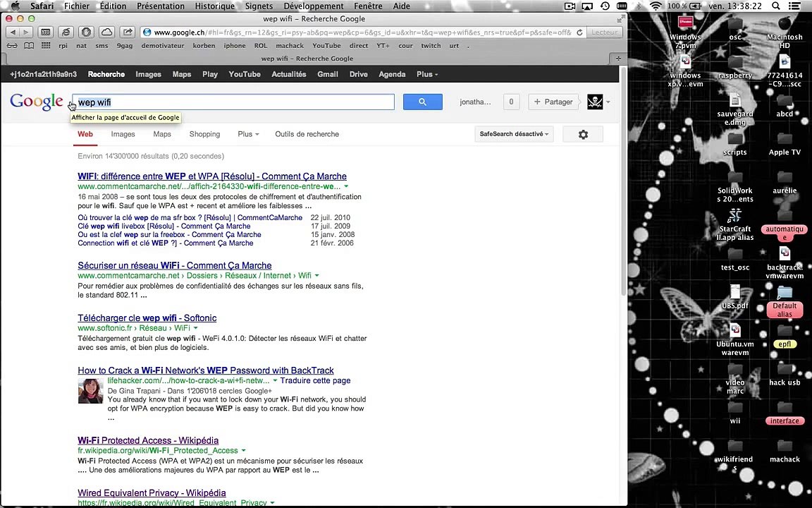This screenshot has width=812, height=508.
Task: Show bookmarks with the open book icon
Action: click(x=29, y=46)
